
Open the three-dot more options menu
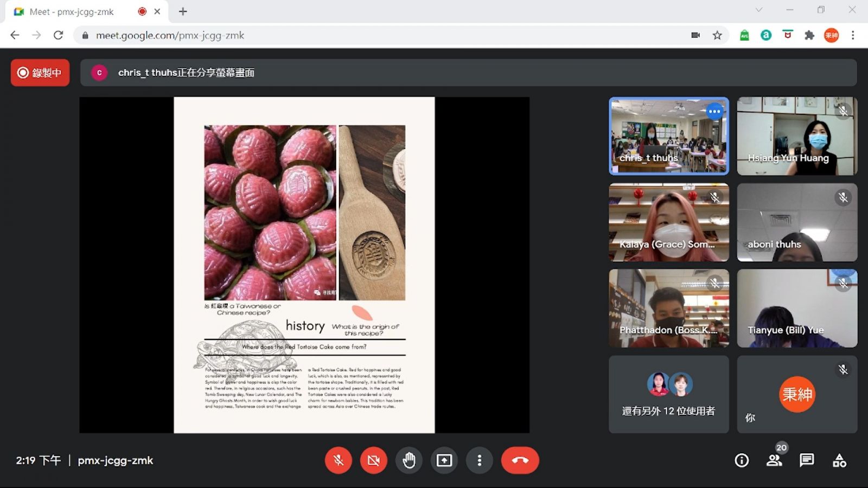(479, 460)
